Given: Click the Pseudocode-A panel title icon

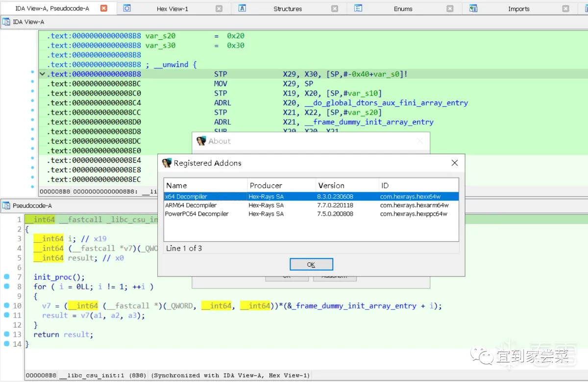Looking at the screenshot, I should [6, 205].
